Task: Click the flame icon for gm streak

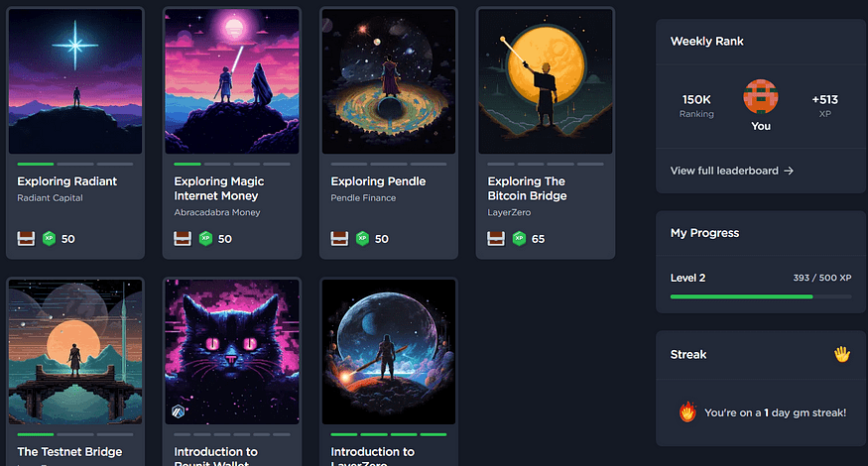Action: 687,412
